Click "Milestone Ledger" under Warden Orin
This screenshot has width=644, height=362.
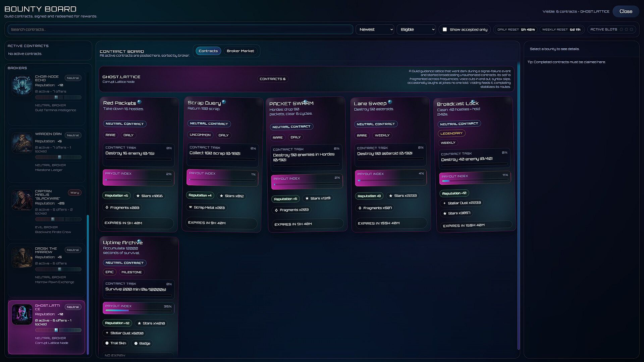click(49, 170)
